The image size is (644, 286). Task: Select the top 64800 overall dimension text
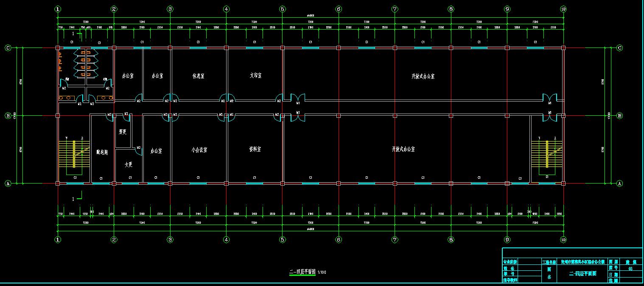(x=311, y=16)
